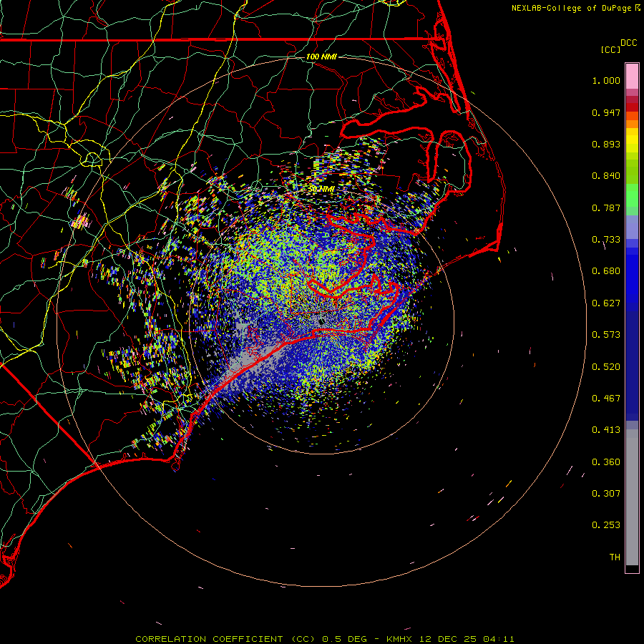Click the 0.573 scale value
This screenshot has width=644, height=644.
click(x=606, y=335)
